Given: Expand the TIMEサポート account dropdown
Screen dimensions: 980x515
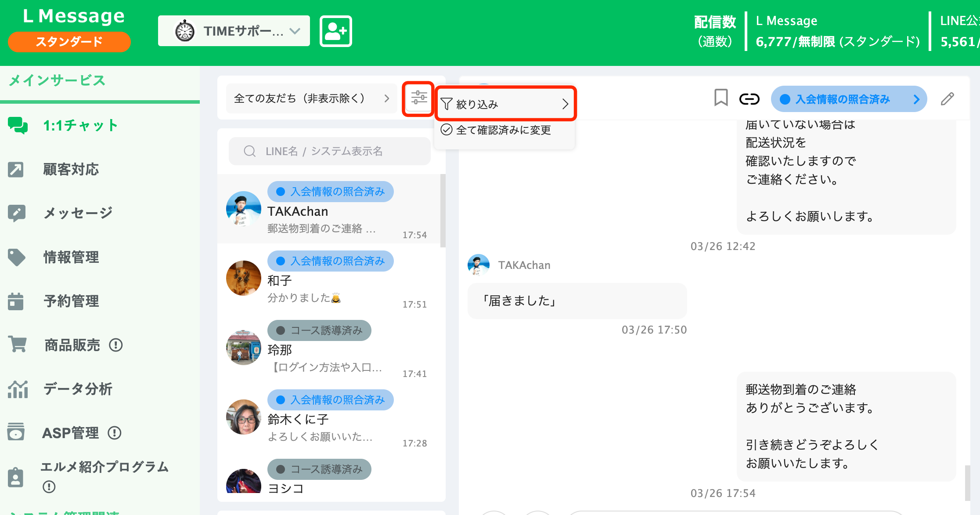Looking at the screenshot, I should click(x=234, y=31).
